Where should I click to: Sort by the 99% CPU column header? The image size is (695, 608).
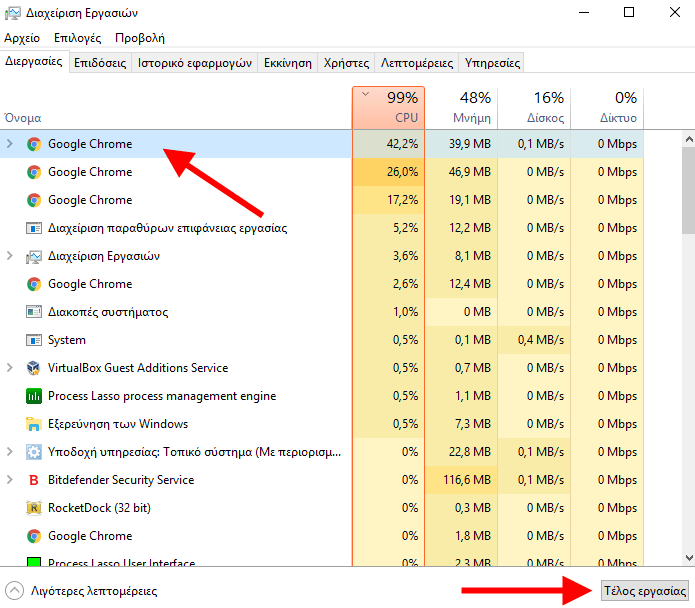point(389,109)
